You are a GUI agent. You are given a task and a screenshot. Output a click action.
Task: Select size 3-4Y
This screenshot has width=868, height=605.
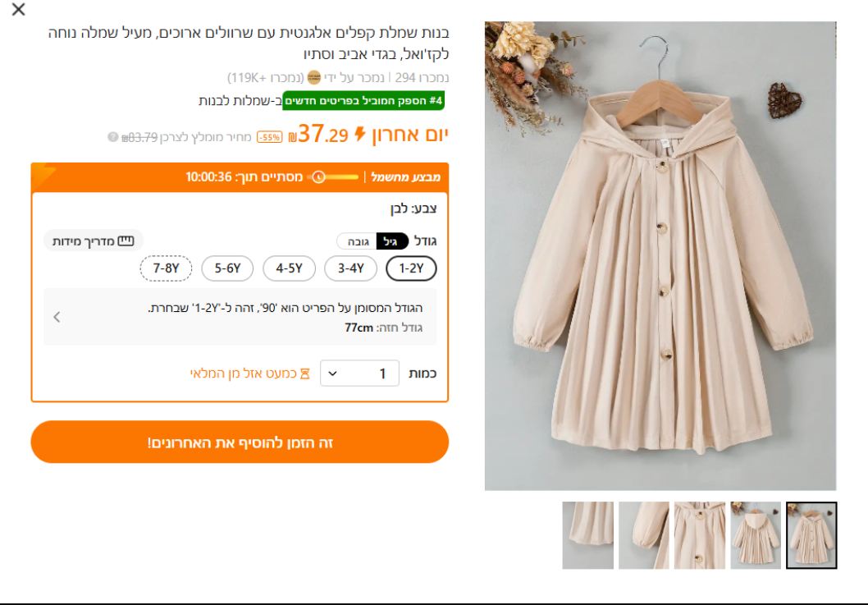[350, 268]
